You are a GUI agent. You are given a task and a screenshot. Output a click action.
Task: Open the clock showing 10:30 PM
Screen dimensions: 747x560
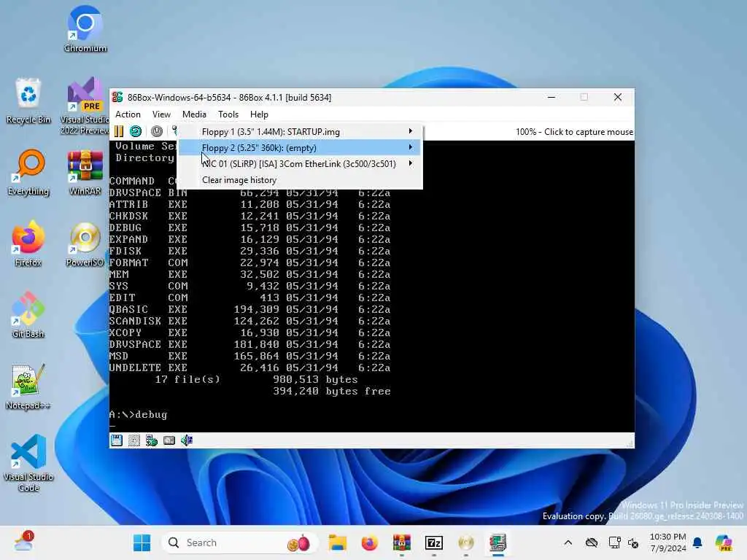point(668,542)
